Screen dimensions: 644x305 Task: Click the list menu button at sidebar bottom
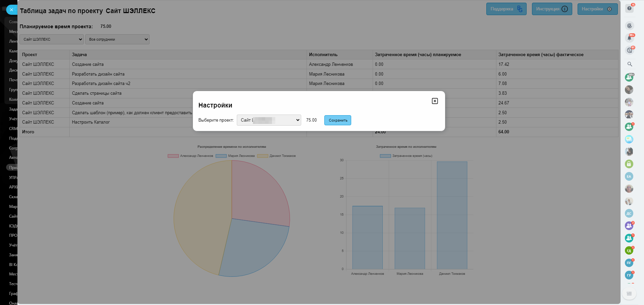click(x=629, y=294)
